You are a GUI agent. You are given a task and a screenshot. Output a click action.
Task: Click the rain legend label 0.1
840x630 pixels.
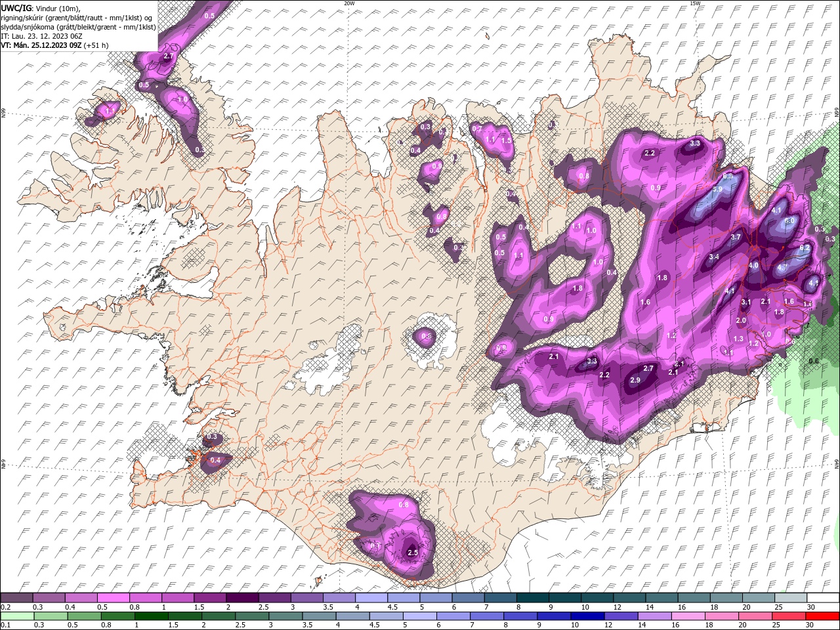tap(5, 625)
